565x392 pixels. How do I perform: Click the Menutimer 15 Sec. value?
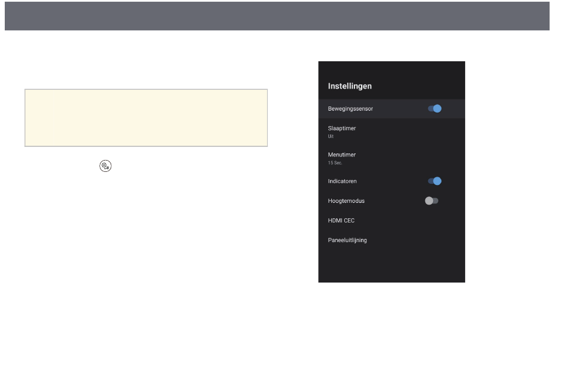[x=335, y=163]
